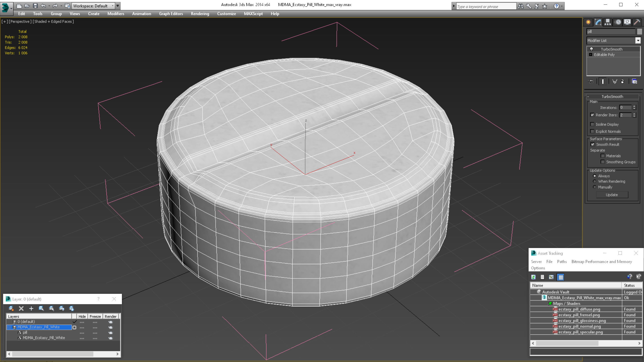Click Perspective viewport label

tap(20, 21)
